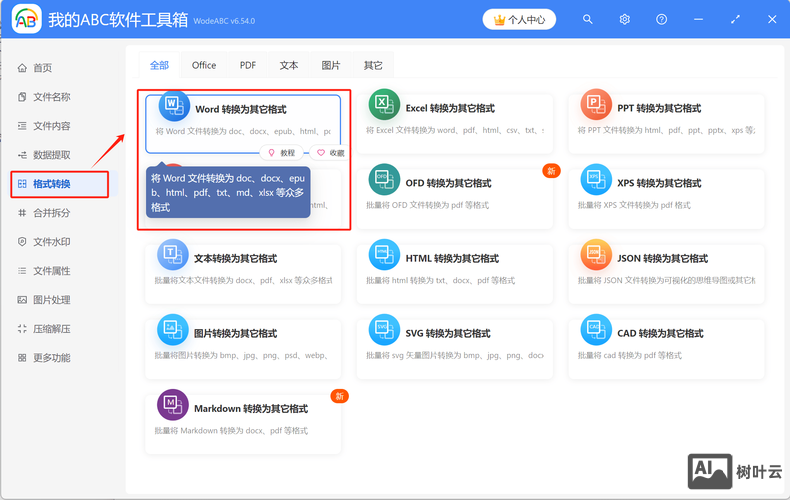Screen dimensions: 790x500
Task: Click the HTML conversion icon
Action: [x=384, y=255]
